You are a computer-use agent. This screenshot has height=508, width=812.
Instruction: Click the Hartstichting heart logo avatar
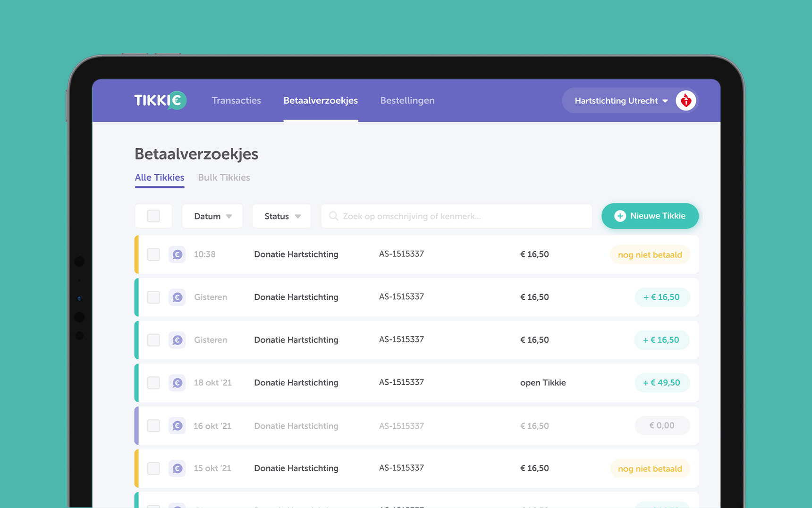[686, 101]
